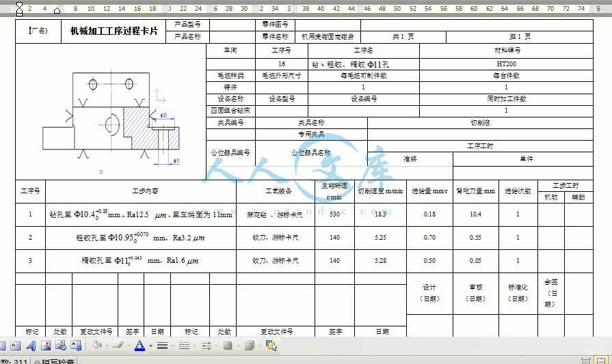Click the (厂名) cell
This screenshot has height=364, width=612.
coord(38,31)
